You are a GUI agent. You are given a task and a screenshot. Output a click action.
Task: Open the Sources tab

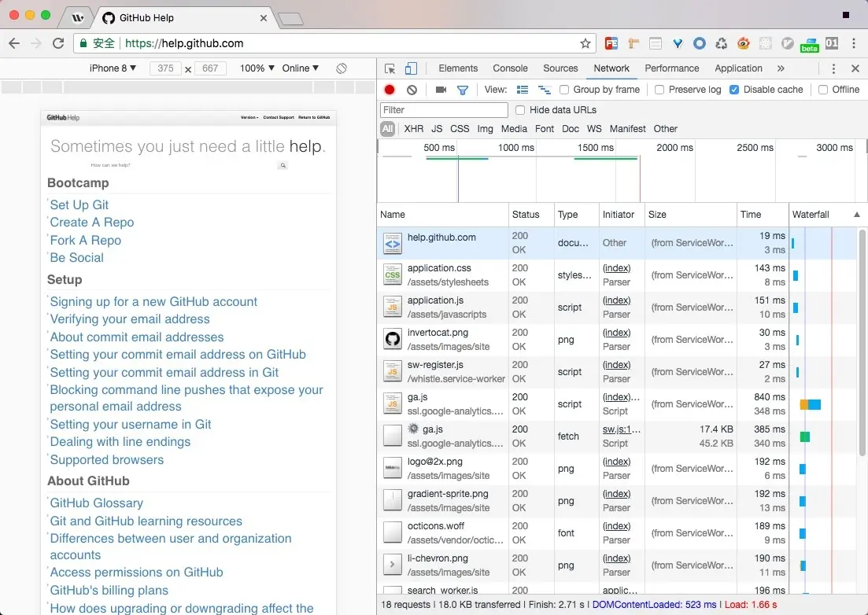(560, 68)
